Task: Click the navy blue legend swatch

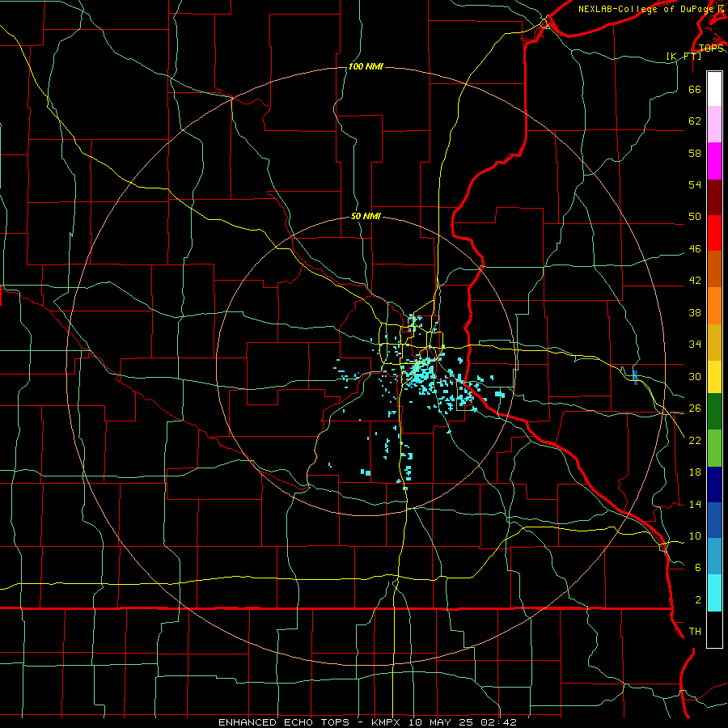Action: point(714,485)
